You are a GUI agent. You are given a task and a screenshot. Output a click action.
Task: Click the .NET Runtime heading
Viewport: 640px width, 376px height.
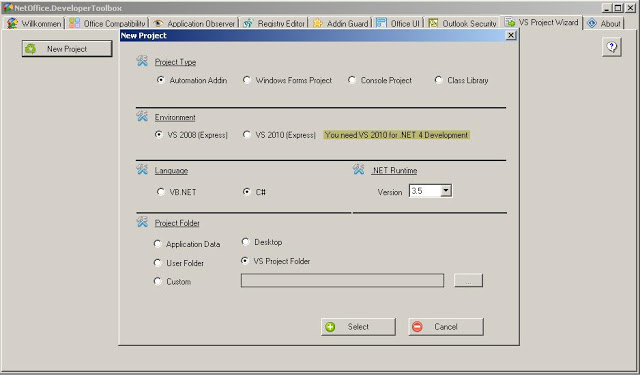point(394,170)
